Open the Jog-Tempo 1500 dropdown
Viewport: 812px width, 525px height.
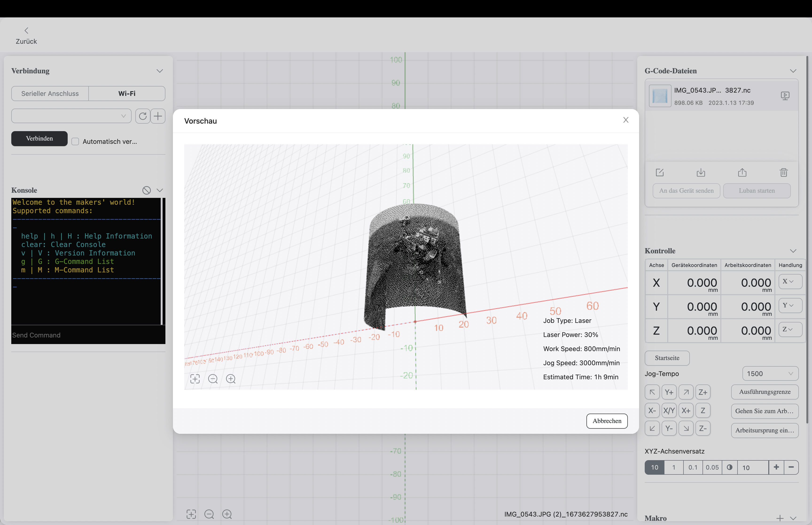click(x=770, y=374)
